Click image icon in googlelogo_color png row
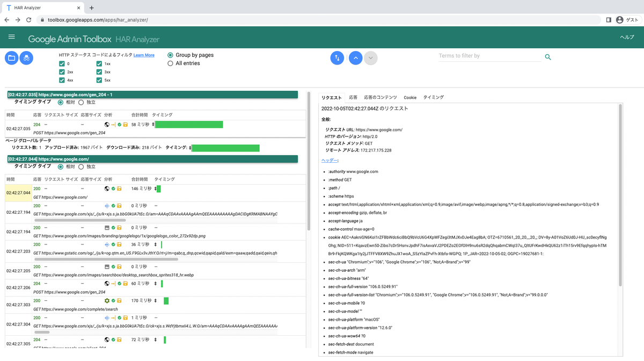644x361 pixels. point(107,228)
